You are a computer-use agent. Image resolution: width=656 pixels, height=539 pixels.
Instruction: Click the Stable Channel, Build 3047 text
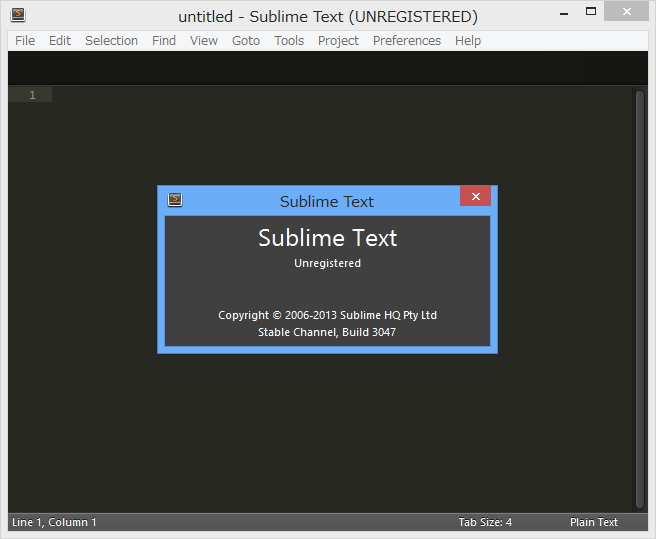point(327,332)
